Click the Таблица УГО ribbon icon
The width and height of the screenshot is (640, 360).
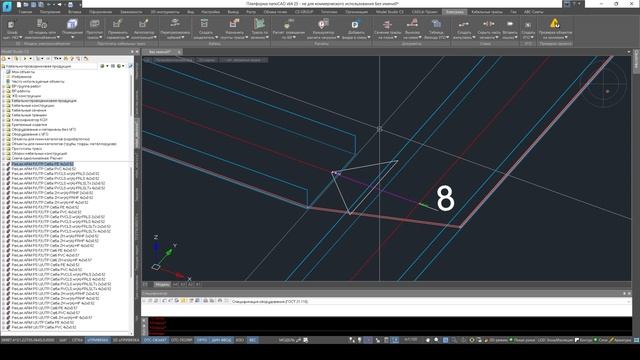[x=436, y=24]
